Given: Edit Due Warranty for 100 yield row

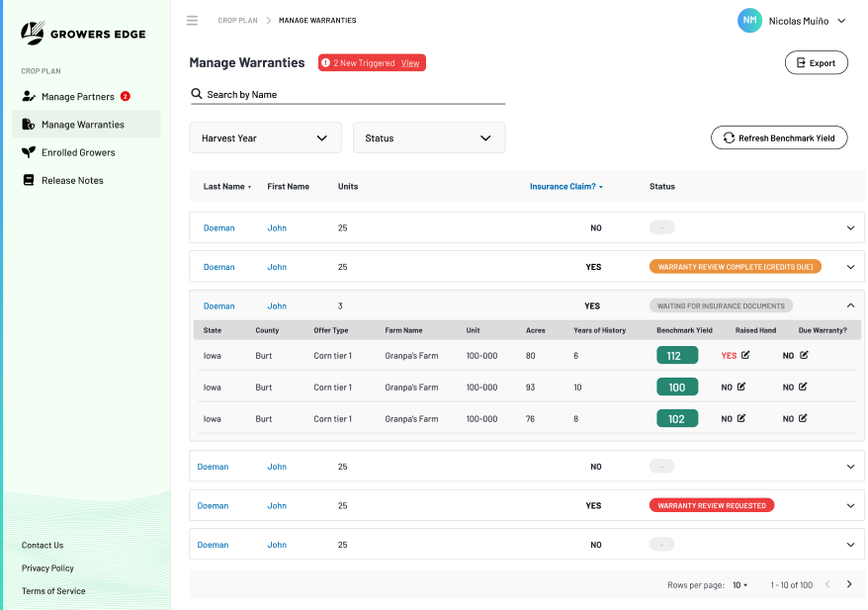Looking at the screenshot, I should [804, 387].
